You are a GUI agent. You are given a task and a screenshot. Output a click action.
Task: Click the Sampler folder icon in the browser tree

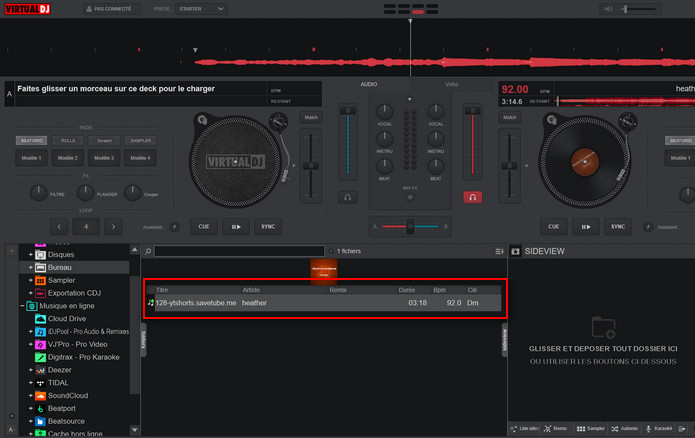tap(40, 280)
